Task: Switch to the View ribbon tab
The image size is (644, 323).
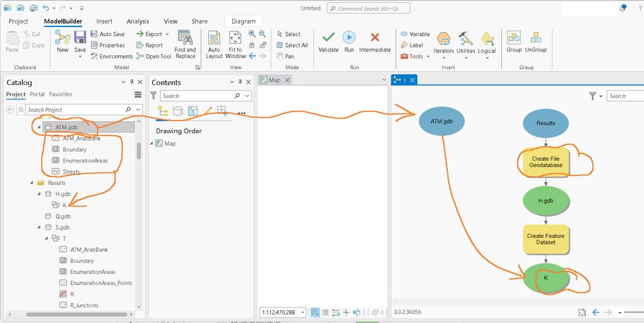Action: click(x=170, y=21)
